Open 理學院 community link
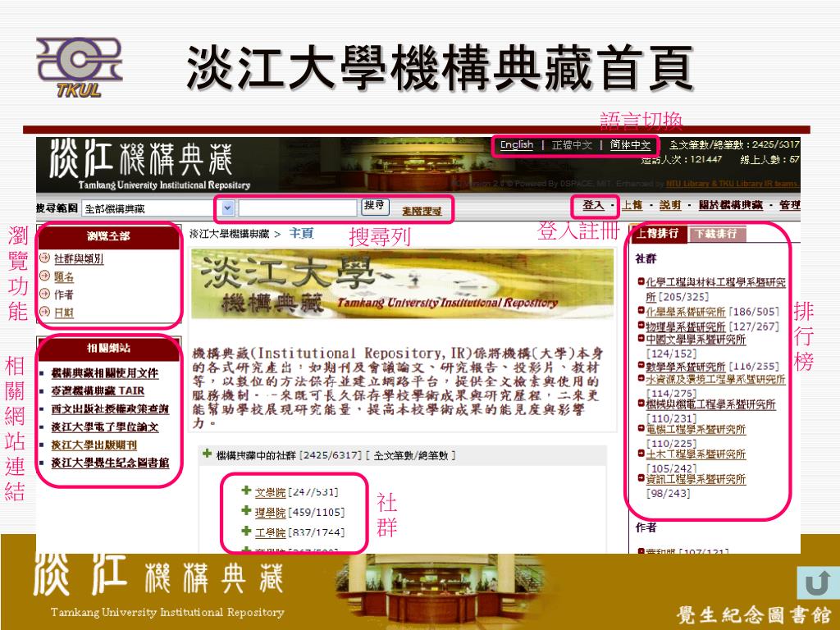Screen dimensions: 840x630 (x=270, y=512)
